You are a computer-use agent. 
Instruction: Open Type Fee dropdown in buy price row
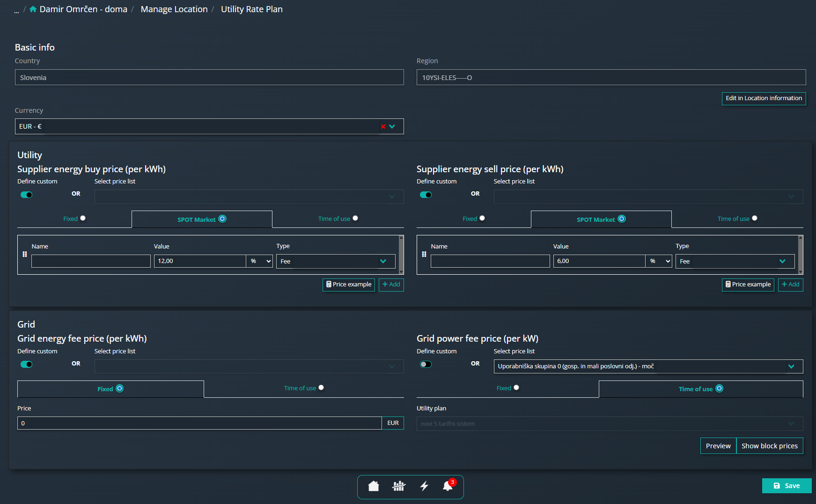tap(336, 261)
